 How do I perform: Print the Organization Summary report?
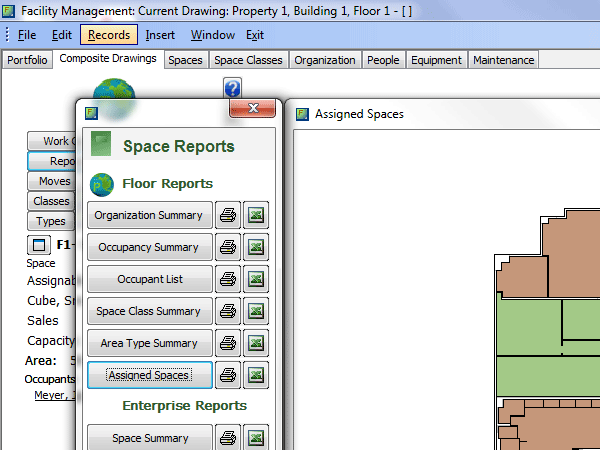coord(228,215)
